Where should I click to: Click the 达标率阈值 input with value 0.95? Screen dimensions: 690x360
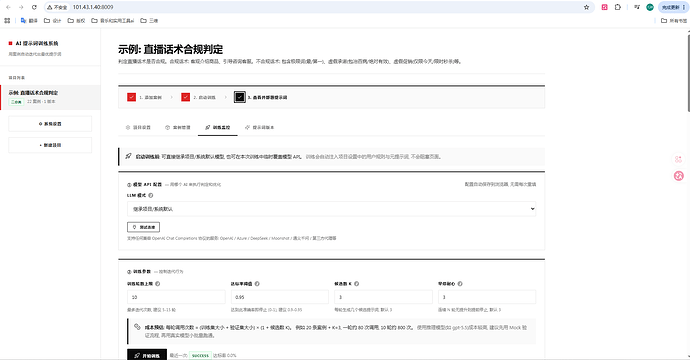point(280,297)
